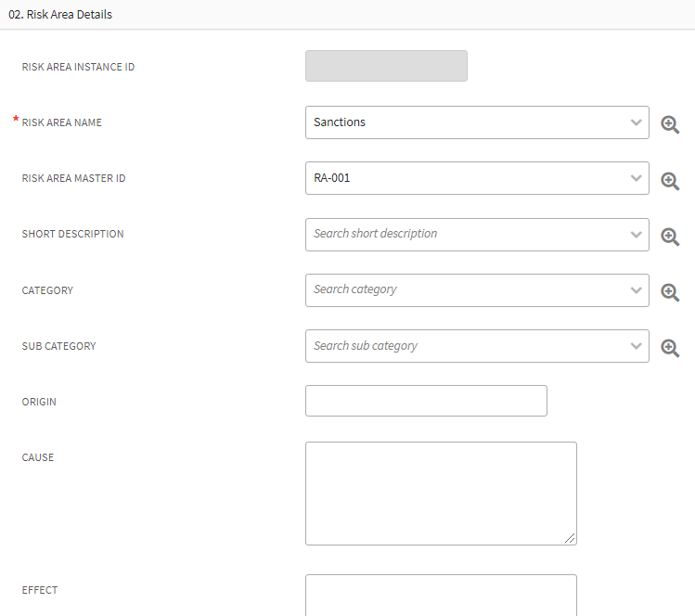Launch the Category lookup search icon
This screenshot has width=695, height=616.
click(x=670, y=291)
